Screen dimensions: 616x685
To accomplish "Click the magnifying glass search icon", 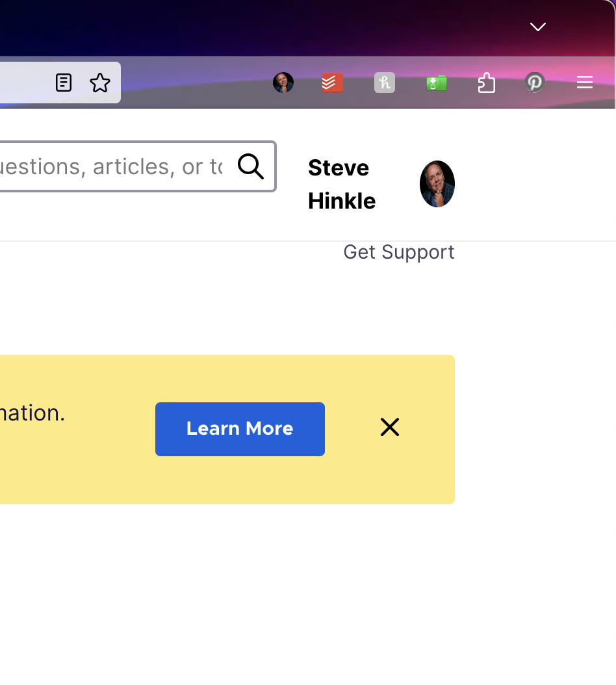I will [x=251, y=166].
